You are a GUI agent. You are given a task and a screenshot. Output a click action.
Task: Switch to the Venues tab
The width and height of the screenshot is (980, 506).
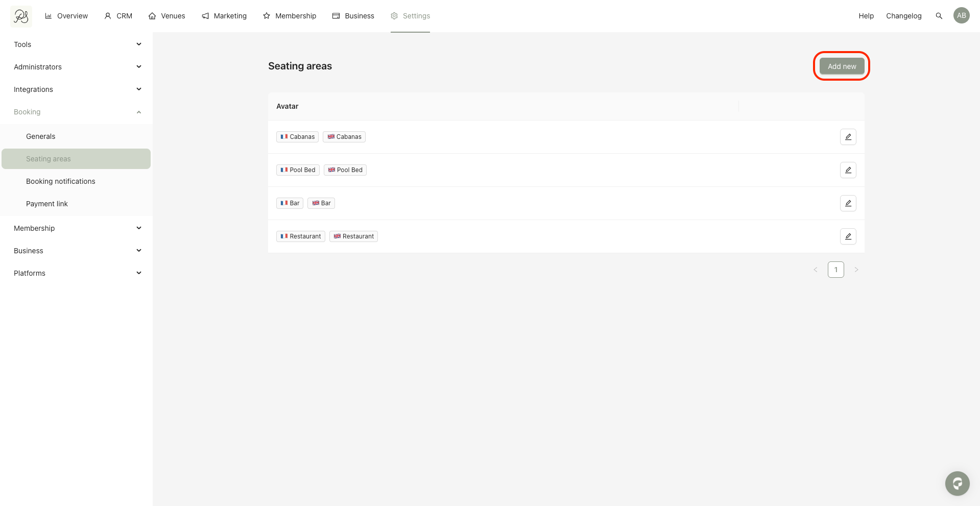click(166, 16)
